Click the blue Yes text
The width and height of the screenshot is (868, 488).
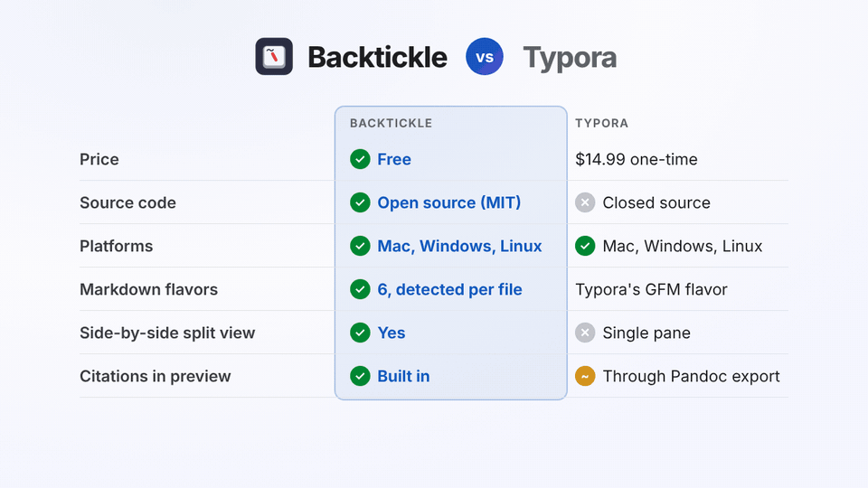[392, 333]
